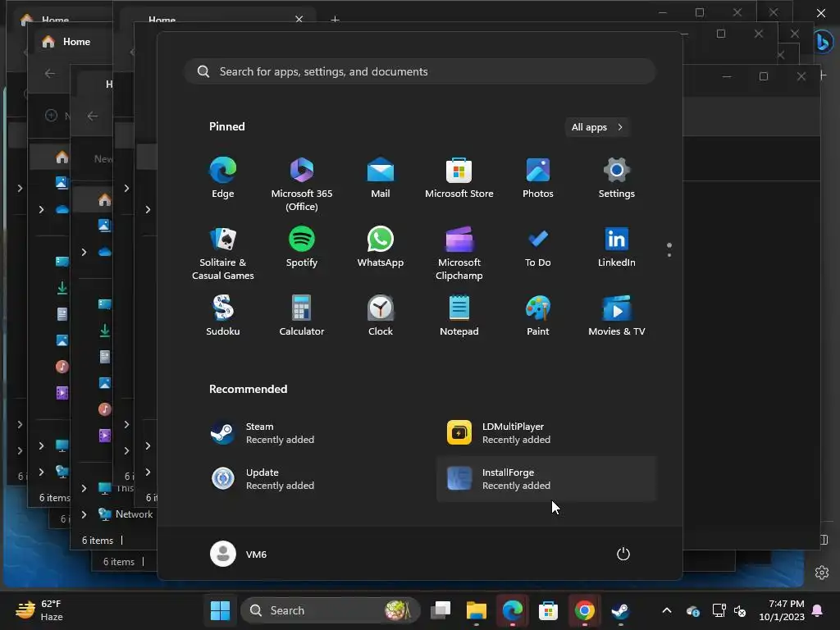Launch LinkedIn
840x630 pixels.
point(617,248)
